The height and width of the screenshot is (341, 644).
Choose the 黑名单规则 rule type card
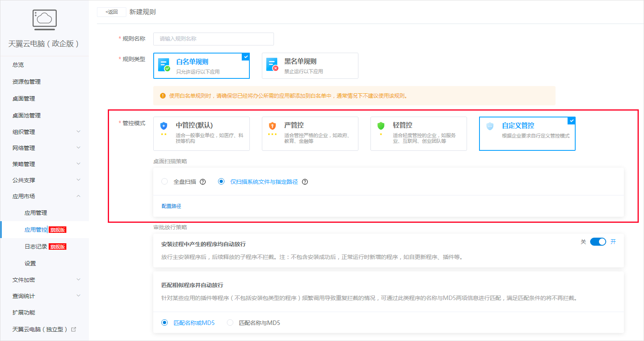click(x=310, y=66)
